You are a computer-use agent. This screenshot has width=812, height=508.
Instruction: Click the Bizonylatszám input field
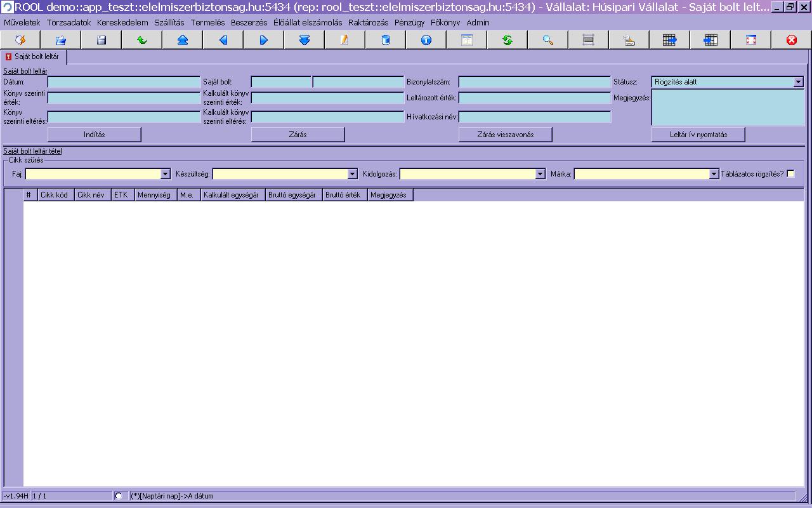(x=534, y=82)
